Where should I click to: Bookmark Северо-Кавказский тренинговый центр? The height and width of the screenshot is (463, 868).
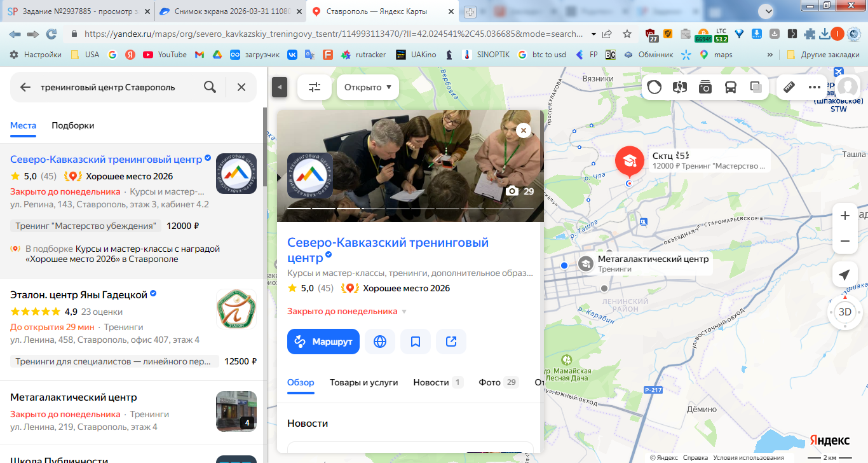click(416, 342)
